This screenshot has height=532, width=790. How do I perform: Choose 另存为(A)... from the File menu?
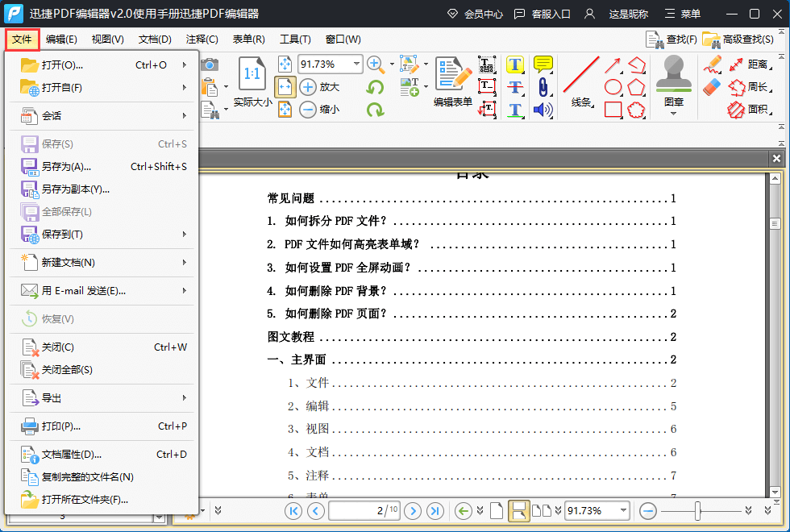pos(66,167)
